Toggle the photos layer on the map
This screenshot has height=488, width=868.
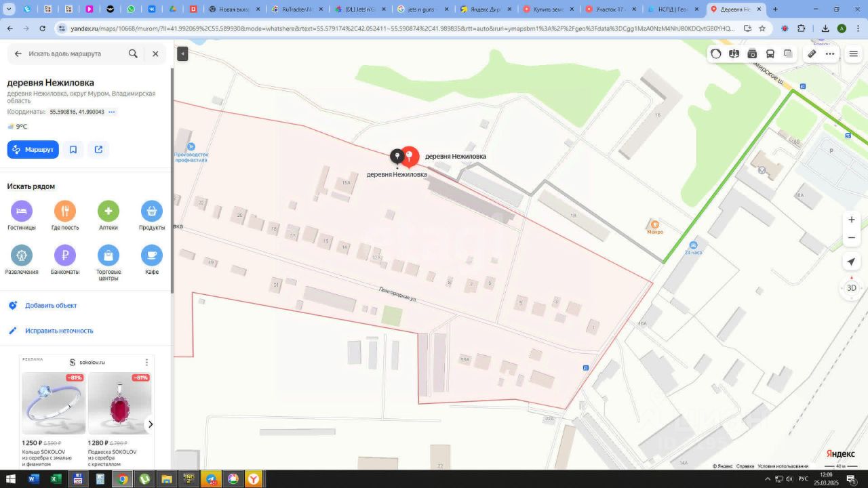coord(752,54)
